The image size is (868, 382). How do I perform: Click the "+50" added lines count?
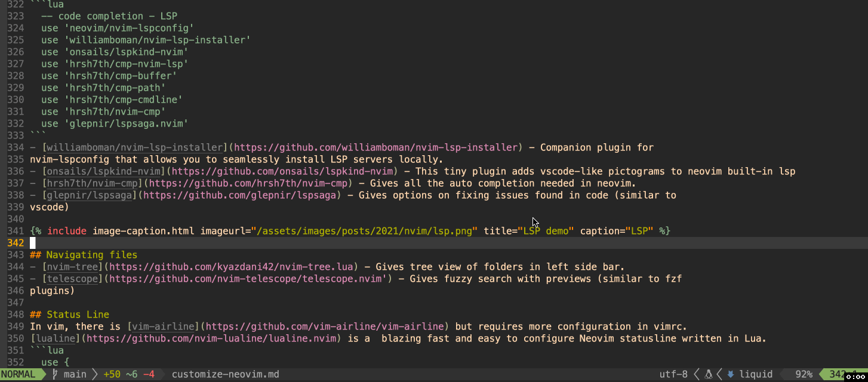coord(112,375)
